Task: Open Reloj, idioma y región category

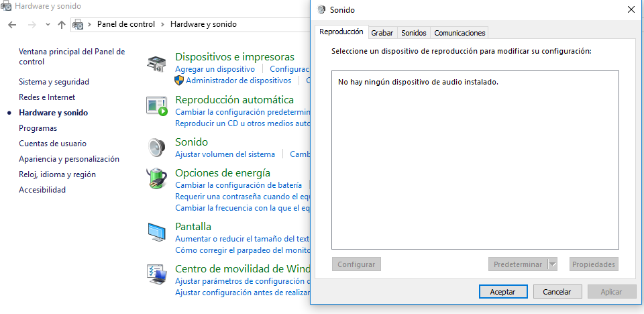Action: tap(57, 174)
